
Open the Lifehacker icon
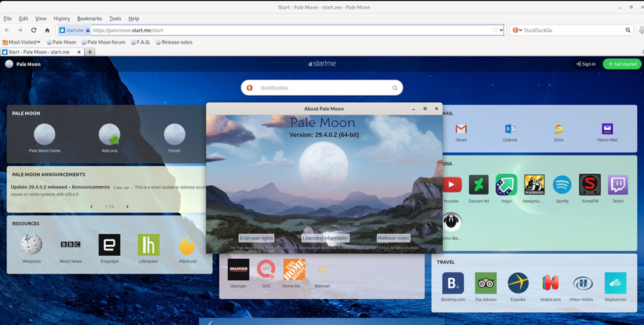148,244
